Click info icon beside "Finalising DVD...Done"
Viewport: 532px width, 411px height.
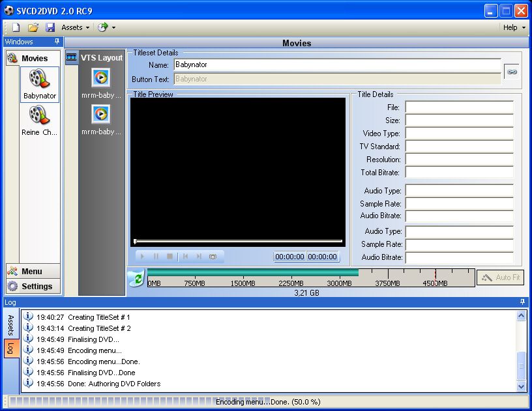tap(28, 372)
